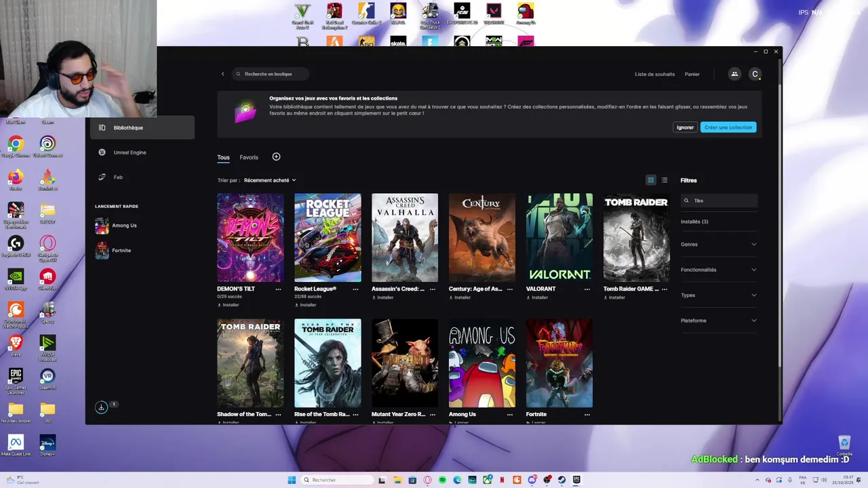Open Assassin's Creed Valhalla cover
Viewport: 868px width, 488px height.
(405, 238)
